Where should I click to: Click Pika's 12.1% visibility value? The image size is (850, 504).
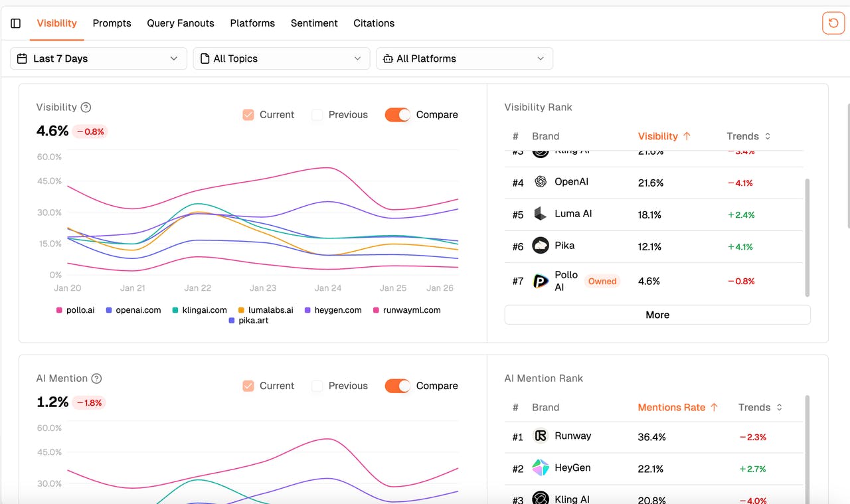click(x=649, y=246)
